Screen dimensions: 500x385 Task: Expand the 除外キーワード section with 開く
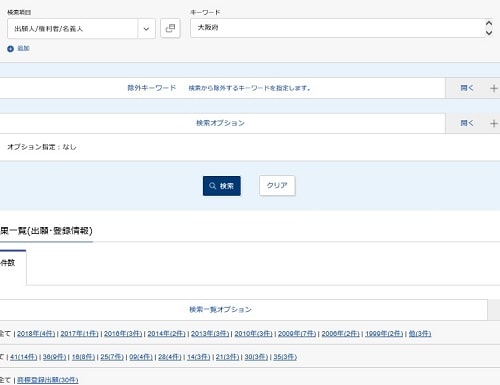tap(467, 88)
